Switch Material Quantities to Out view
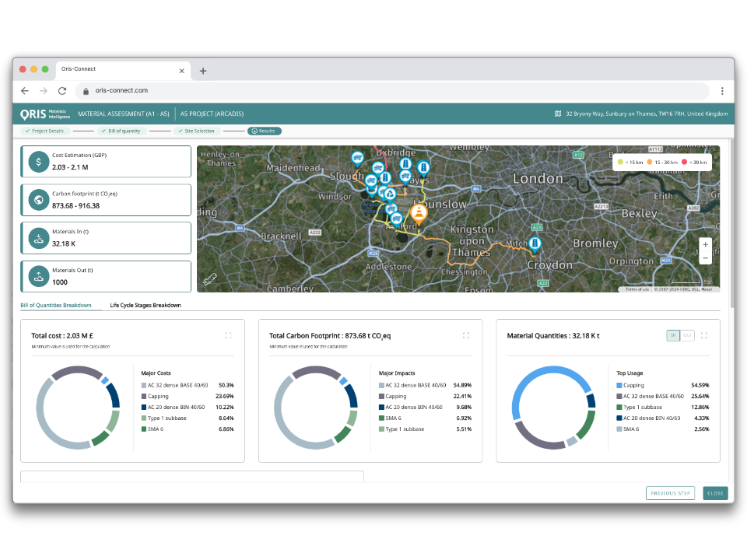 click(x=689, y=335)
